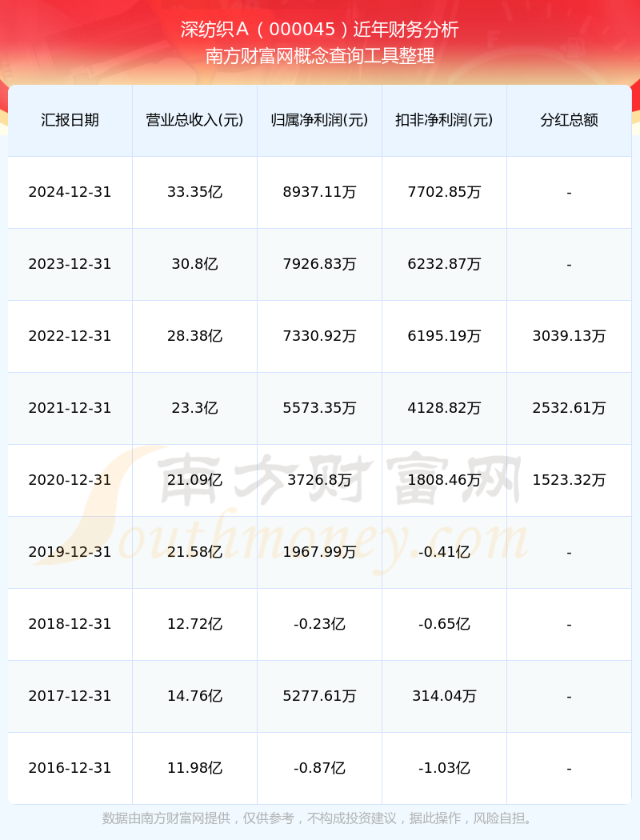Select the -0.23亿 net profit cell
Viewport: 640px width, 840px height.
(x=320, y=624)
